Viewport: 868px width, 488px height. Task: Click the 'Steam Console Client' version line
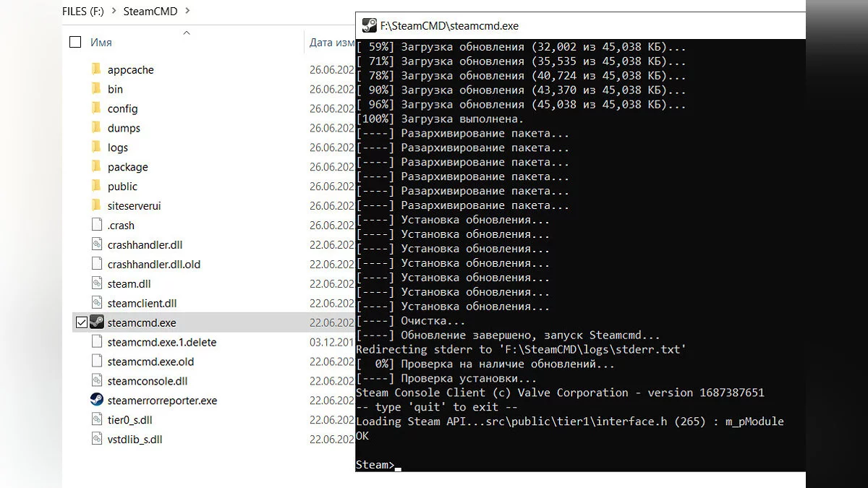click(560, 393)
